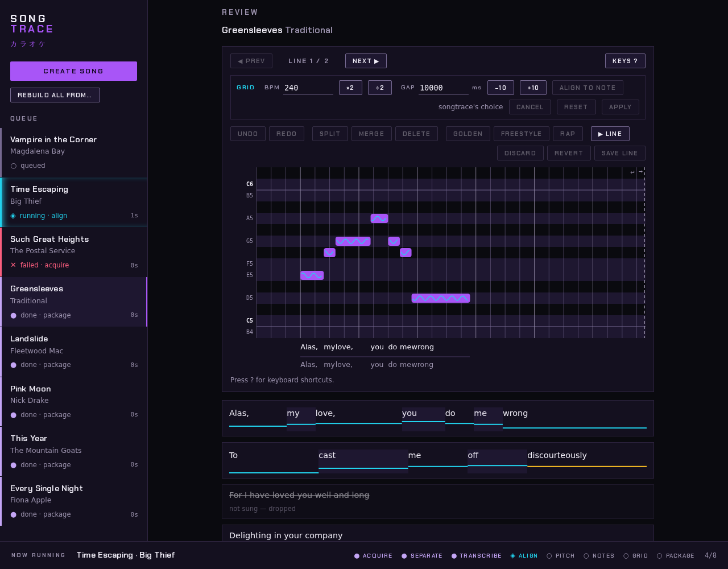728x569 pixels.
Task: Click the NOTES pipeline stage in status bar
Action: [599, 556]
